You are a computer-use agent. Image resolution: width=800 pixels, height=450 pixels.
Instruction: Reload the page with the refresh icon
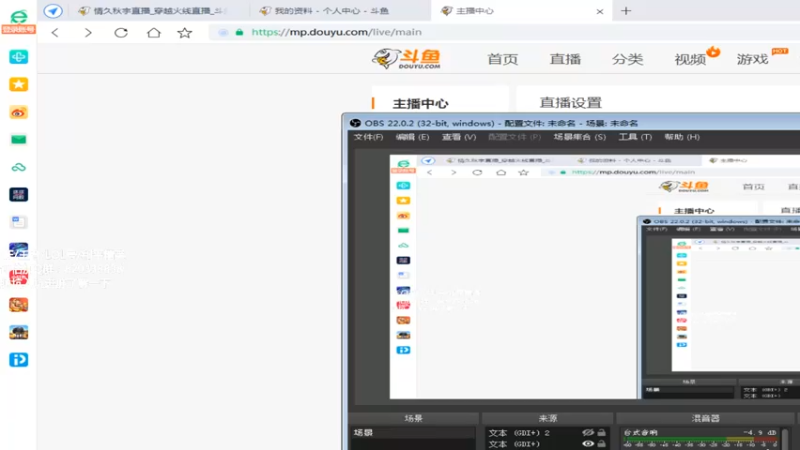(121, 33)
